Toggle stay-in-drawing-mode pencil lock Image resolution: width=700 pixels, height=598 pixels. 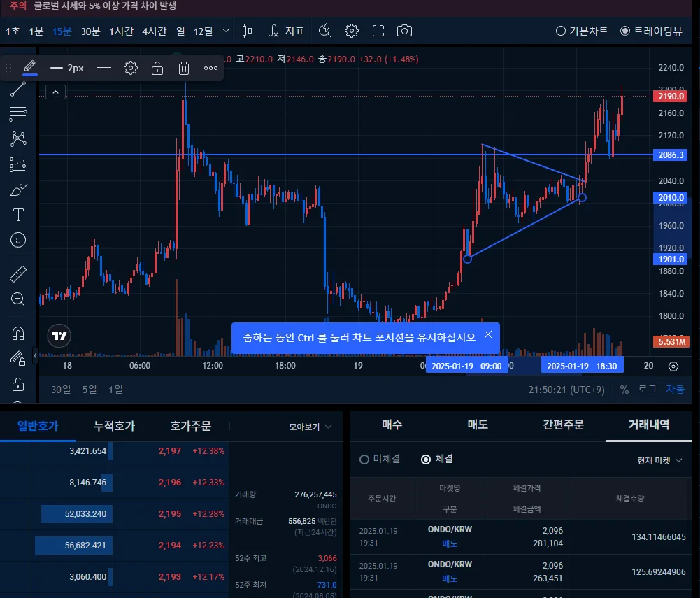18,359
